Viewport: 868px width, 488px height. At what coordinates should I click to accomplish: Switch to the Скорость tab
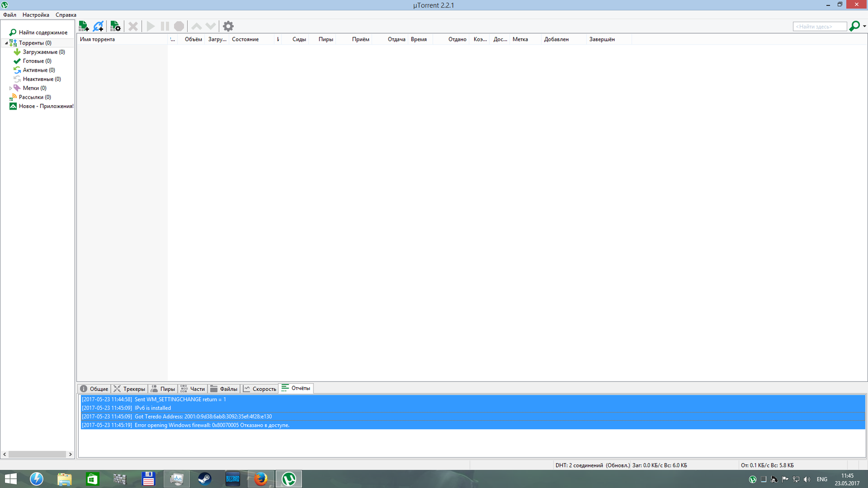[260, 389]
